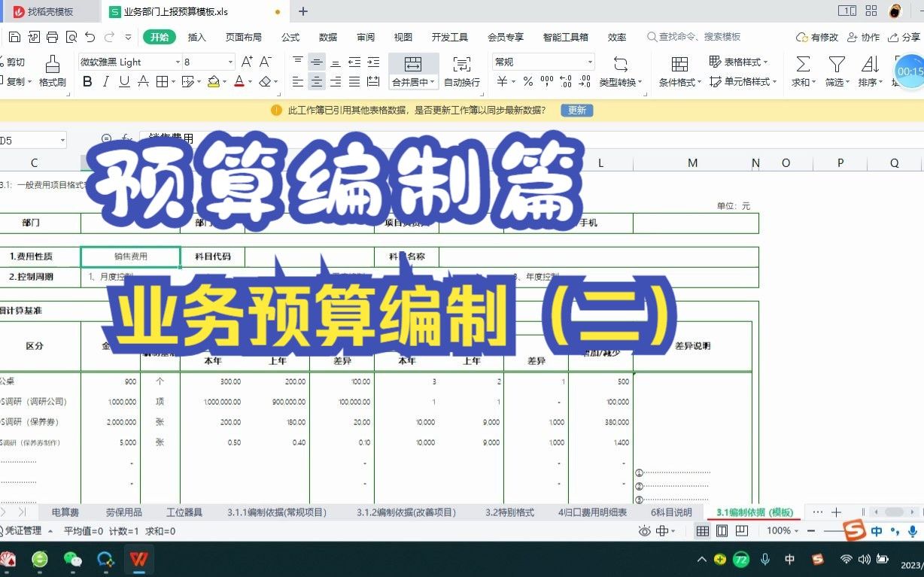Screen dimensions: 924x577
Task: Select the Format Painter brush (格式刷)
Action: coord(52,71)
